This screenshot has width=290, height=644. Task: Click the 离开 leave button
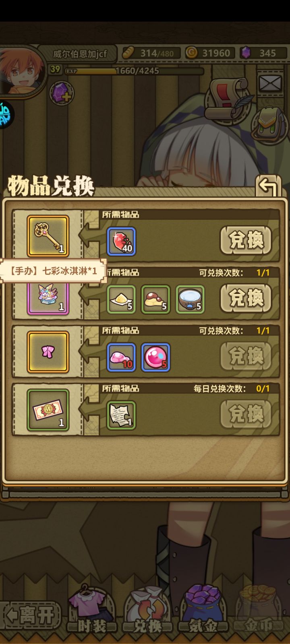click(31, 615)
